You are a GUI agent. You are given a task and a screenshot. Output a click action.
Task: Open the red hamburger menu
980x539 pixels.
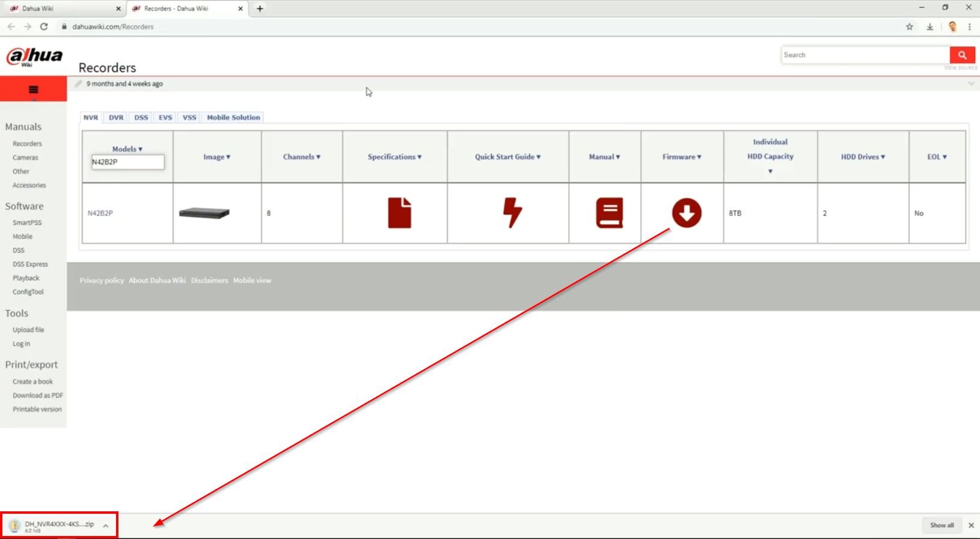(x=34, y=89)
